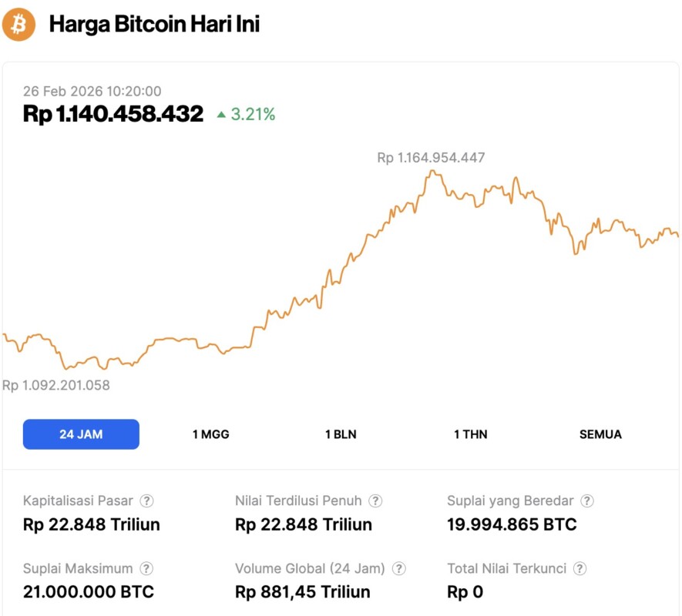Click the peak point on price chart
Image resolution: width=682 pixels, height=616 pixels.
point(432,171)
